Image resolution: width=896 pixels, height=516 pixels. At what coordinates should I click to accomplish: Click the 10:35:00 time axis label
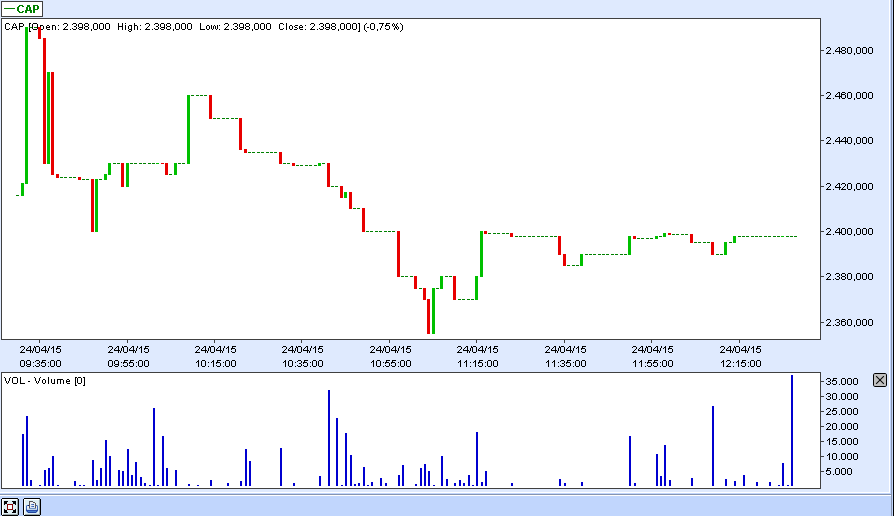(303, 363)
